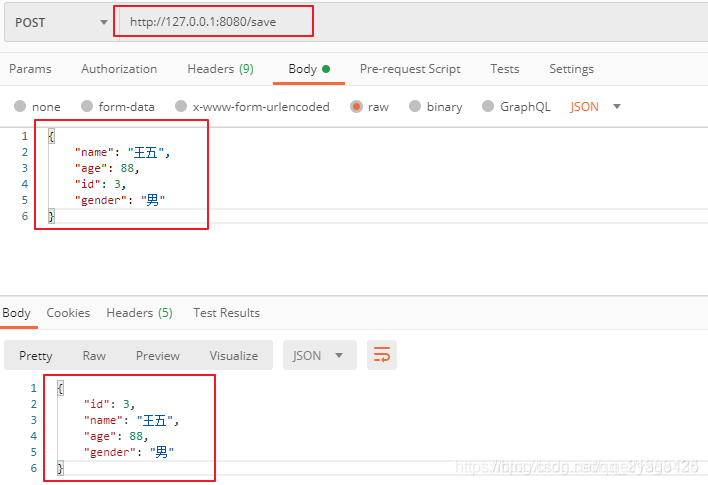Screen dimensions: 708x485
Task: Click response line "id": 3 on line 2
Action: pos(109,404)
